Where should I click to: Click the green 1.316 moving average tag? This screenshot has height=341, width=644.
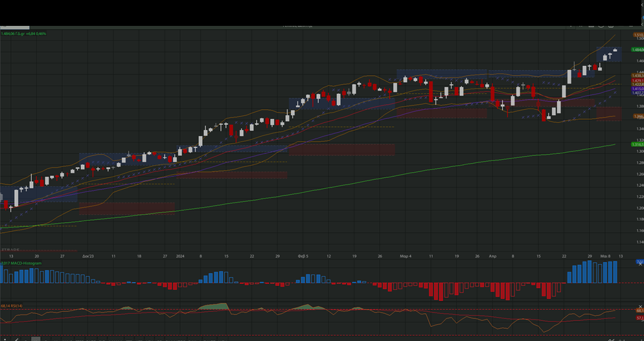(638, 144)
